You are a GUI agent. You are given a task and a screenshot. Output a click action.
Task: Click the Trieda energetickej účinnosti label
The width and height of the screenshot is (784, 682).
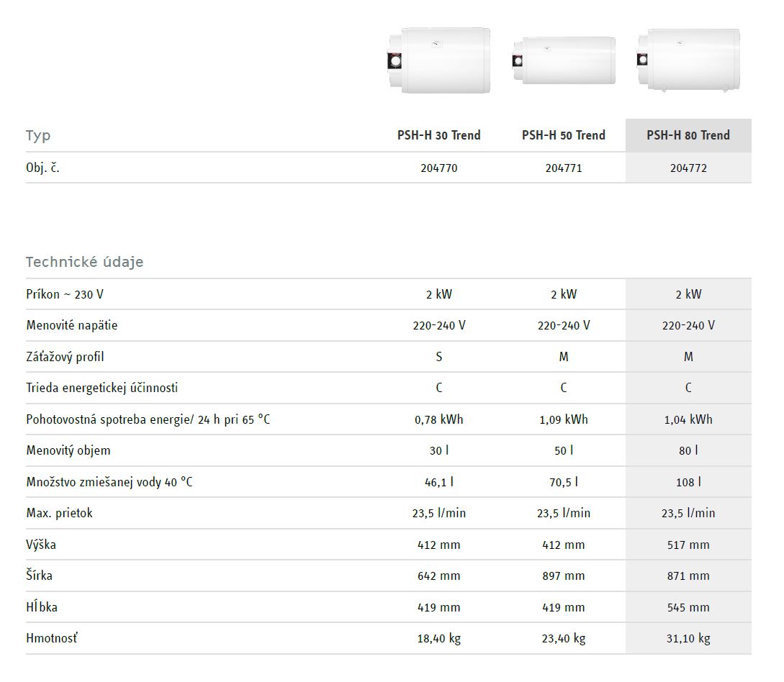point(102,388)
